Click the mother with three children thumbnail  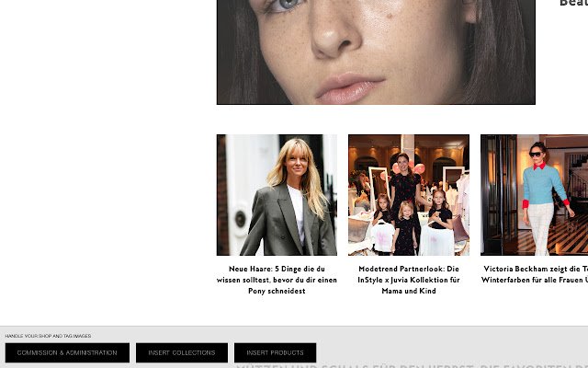tap(409, 195)
